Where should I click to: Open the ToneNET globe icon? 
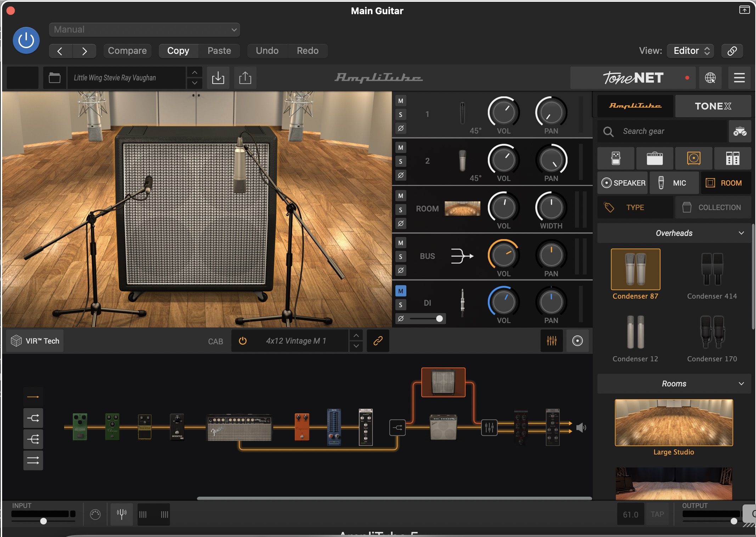point(710,78)
